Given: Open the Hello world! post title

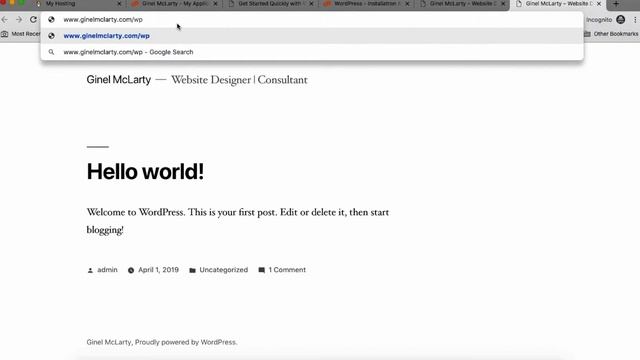Looking at the screenshot, I should (x=145, y=171).
